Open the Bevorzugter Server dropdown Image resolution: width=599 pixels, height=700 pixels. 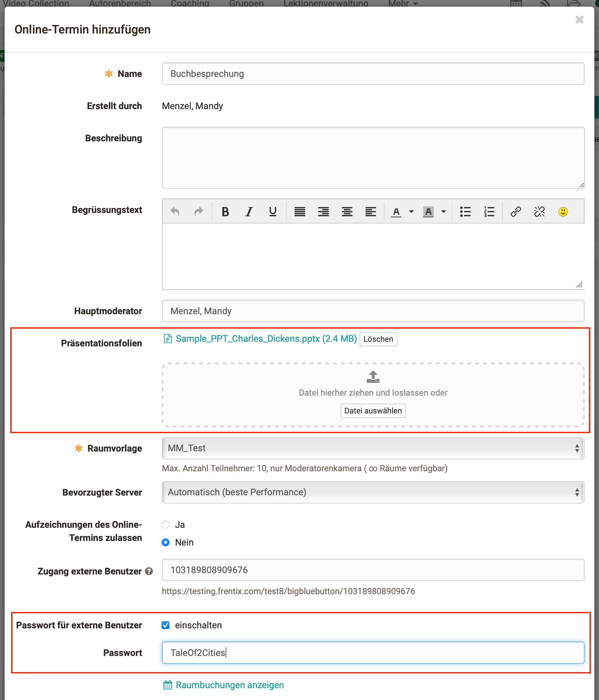[373, 492]
